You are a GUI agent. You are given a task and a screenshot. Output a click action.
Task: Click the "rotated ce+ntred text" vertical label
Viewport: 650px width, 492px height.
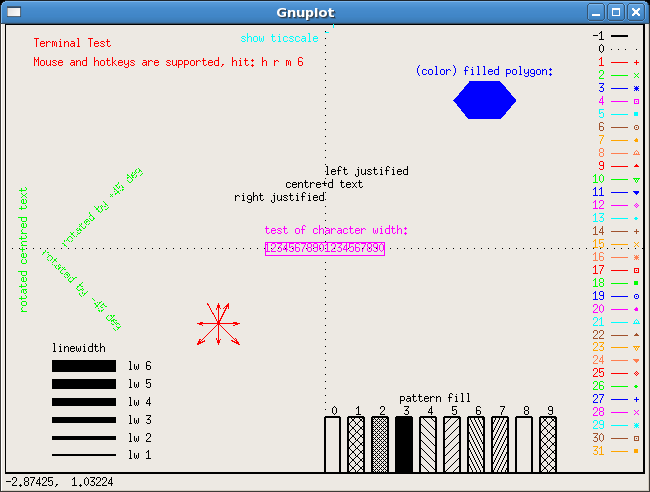[x=23, y=250]
